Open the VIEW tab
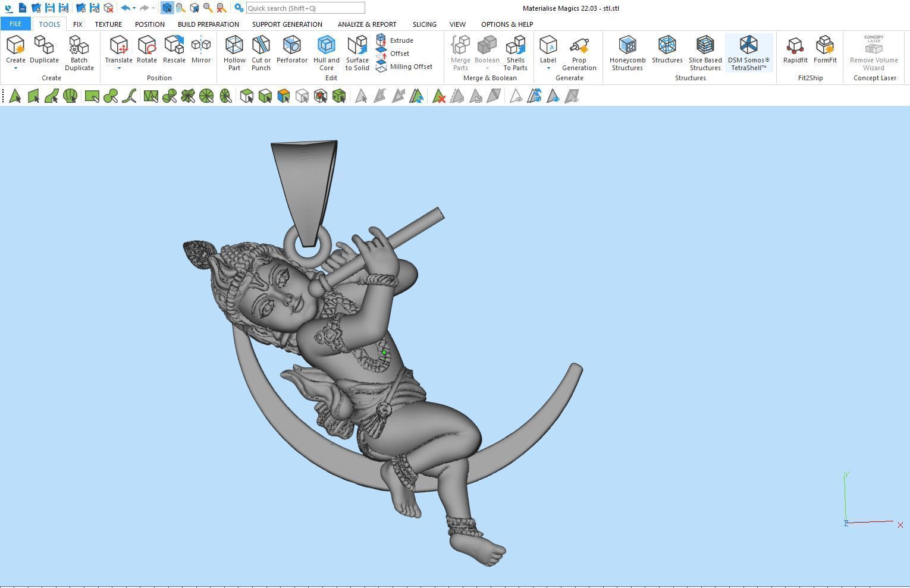 [457, 24]
